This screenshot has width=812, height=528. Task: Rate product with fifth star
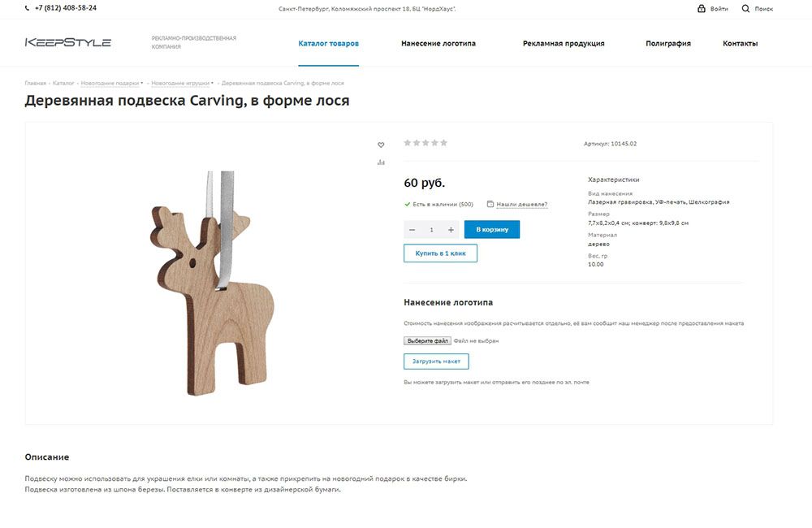(x=444, y=142)
